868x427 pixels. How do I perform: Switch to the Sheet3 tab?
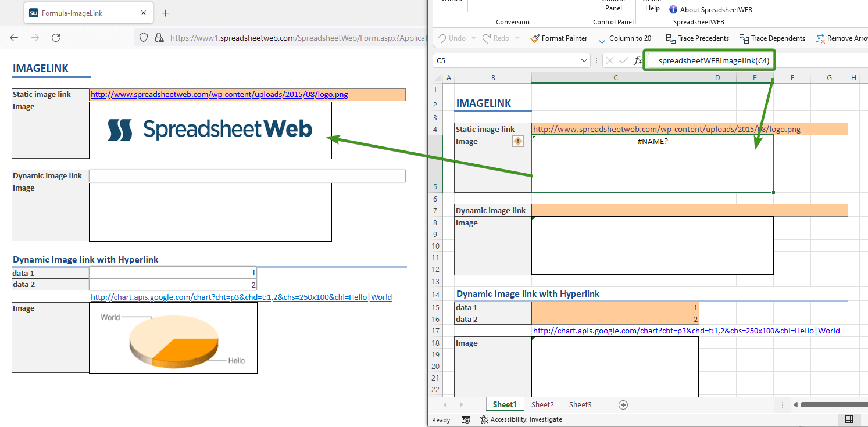[x=580, y=404]
